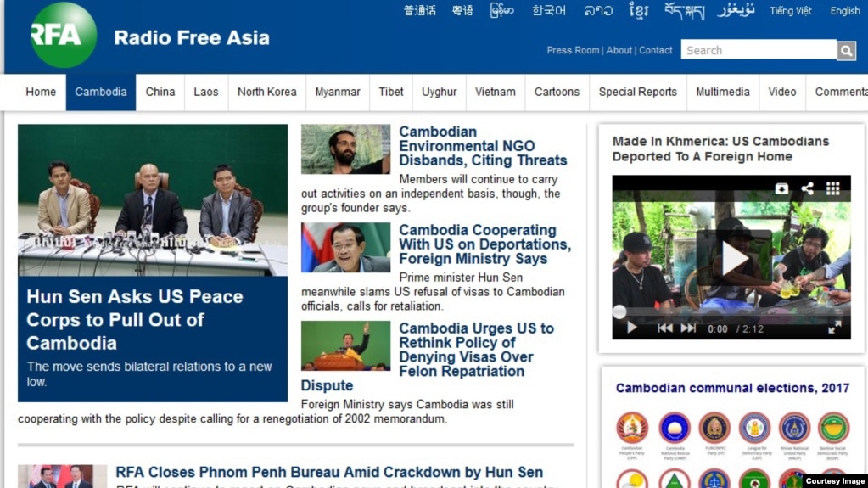868x488 pixels.
Task: Click the bearded man article thumbnail
Action: pyautogui.click(x=345, y=149)
